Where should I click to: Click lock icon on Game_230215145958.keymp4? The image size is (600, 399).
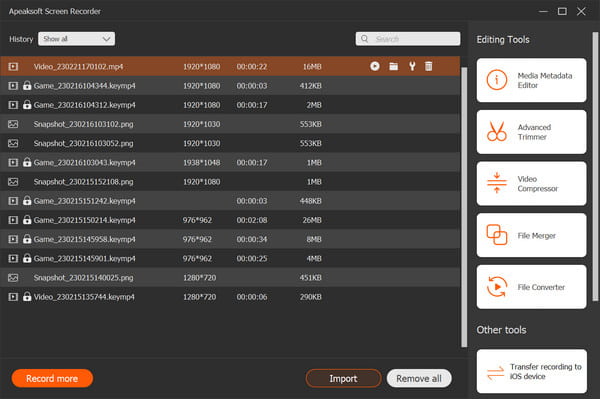pos(27,239)
